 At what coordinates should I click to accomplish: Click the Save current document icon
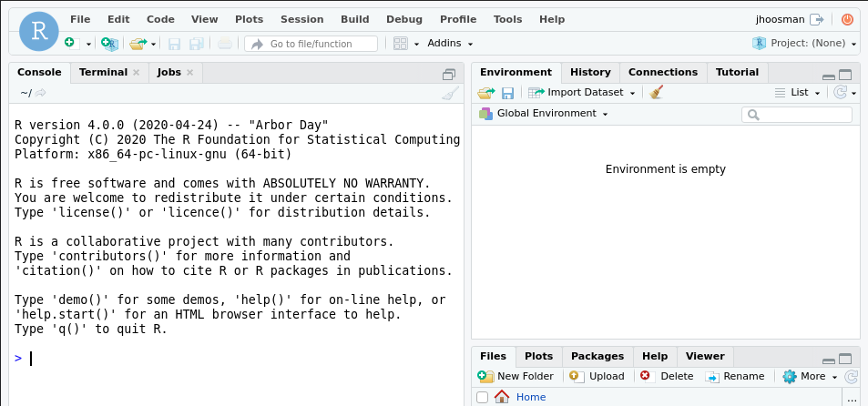(174, 44)
